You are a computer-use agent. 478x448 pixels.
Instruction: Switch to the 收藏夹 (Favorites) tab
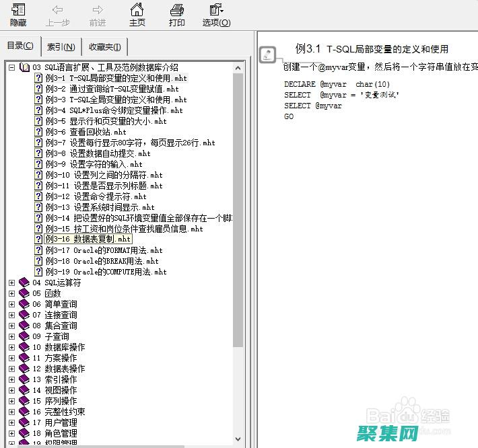tap(104, 46)
